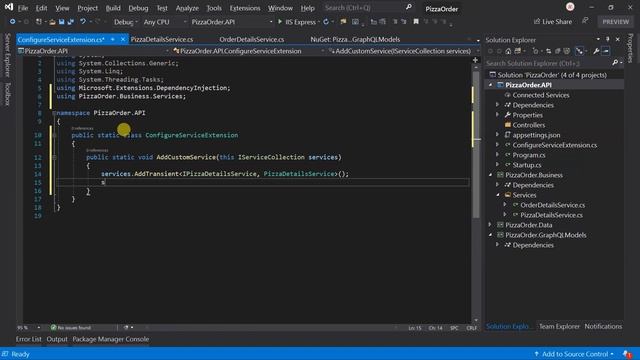
Task: Toggle Preview Selected Items in Solution Explorer
Action: pos(606,51)
